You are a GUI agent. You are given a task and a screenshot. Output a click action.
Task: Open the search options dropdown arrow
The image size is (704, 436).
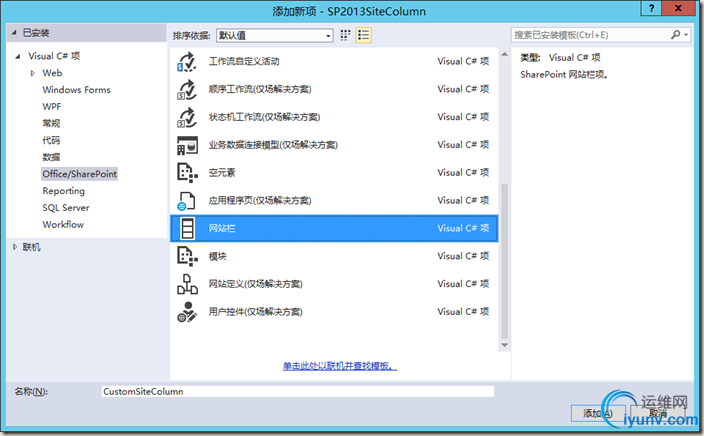(686, 35)
